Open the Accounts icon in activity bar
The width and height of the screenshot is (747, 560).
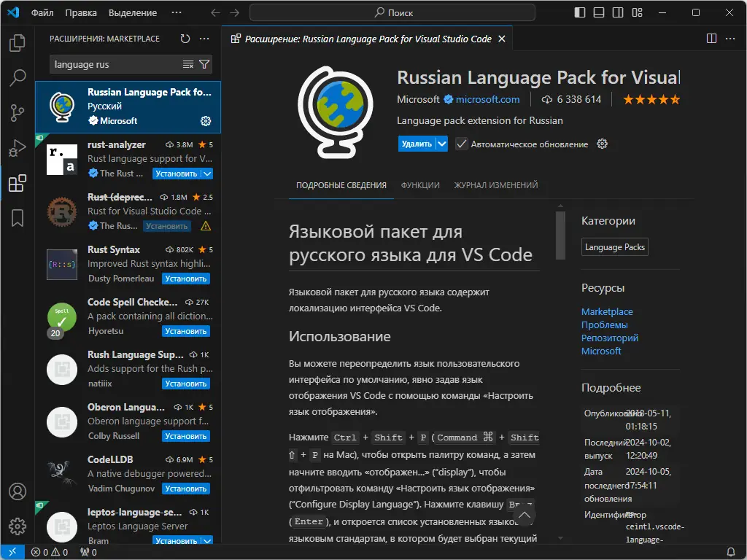[18, 491]
